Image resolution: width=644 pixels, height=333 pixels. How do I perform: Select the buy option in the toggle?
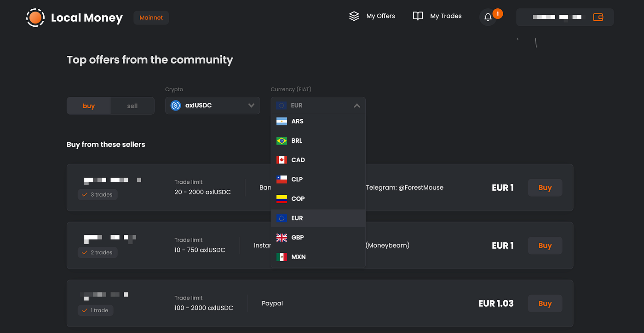[x=88, y=105]
